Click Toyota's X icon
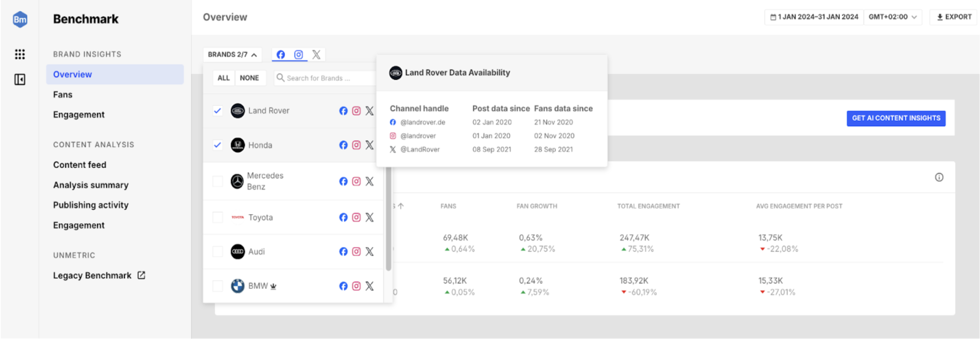This screenshot has width=980, height=339. coord(369,217)
